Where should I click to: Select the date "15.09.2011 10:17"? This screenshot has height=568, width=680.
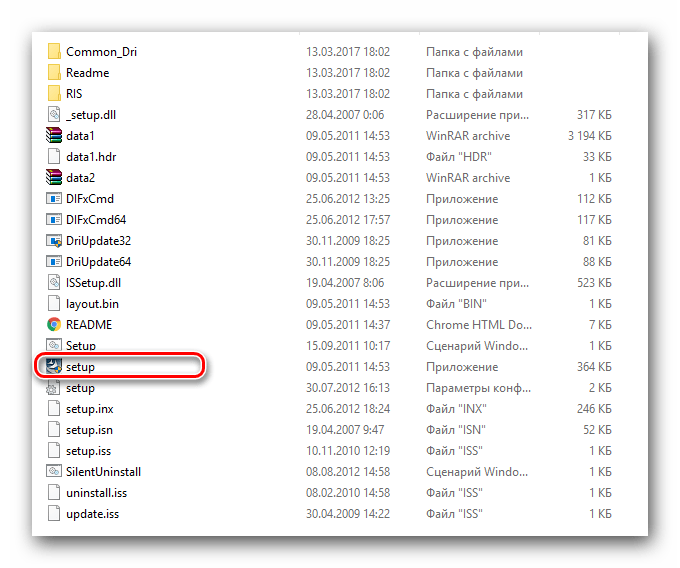(x=348, y=346)
